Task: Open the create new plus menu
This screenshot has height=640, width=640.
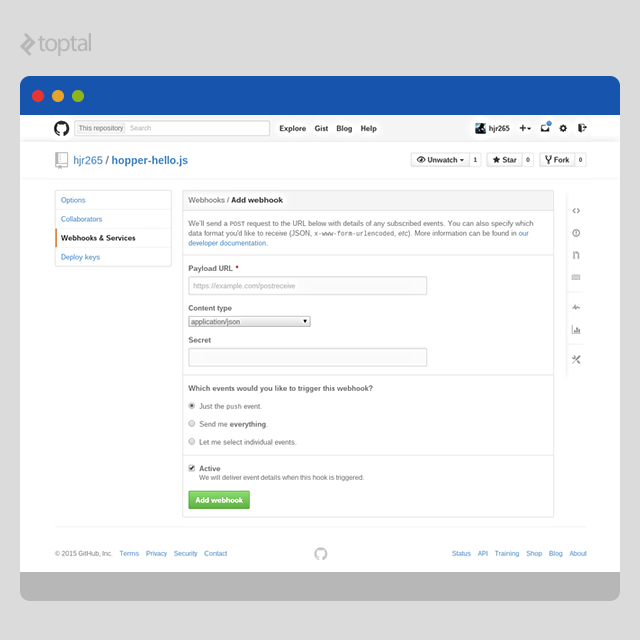Action: (x=525, y=128)
